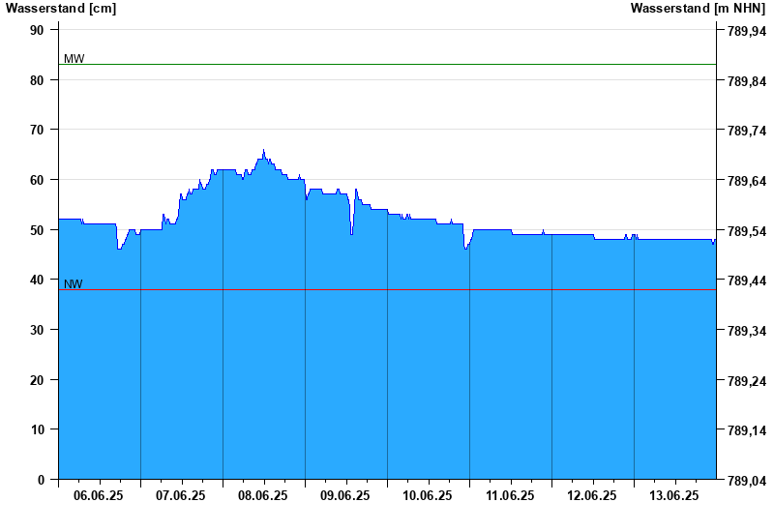The width and height of the screenshot is (774, 532).
Task: Click the 50 value on the cm axis
Action: (37, 230)
